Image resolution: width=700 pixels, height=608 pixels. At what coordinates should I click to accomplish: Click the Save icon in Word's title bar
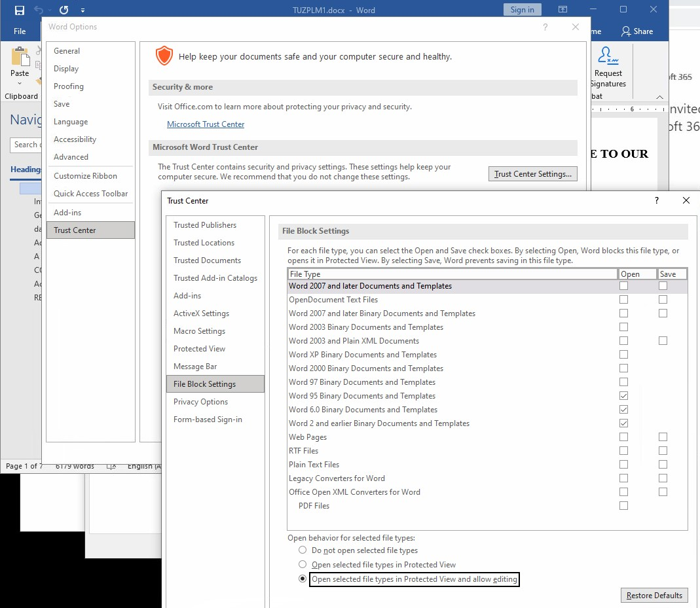click(x=20, y=10)
